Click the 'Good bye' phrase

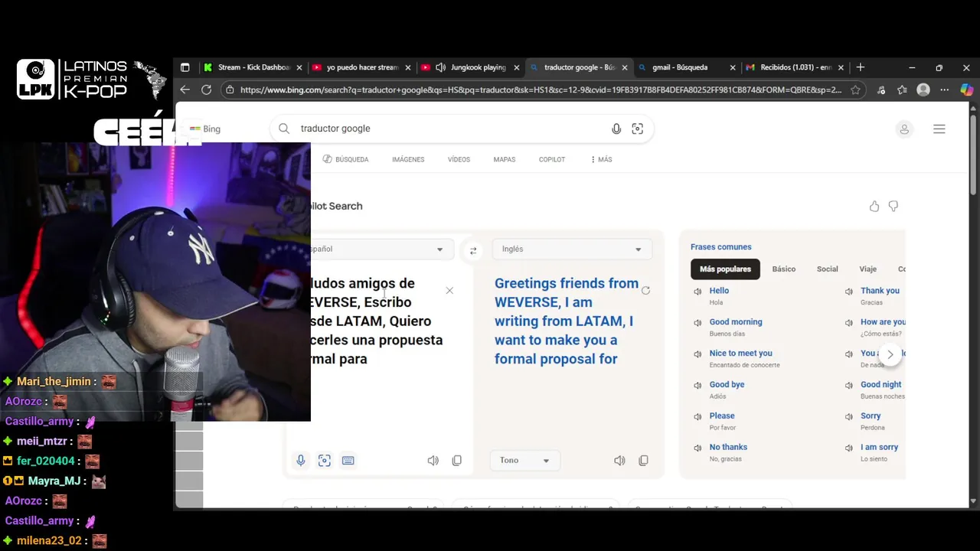click(x=727, y=384)
